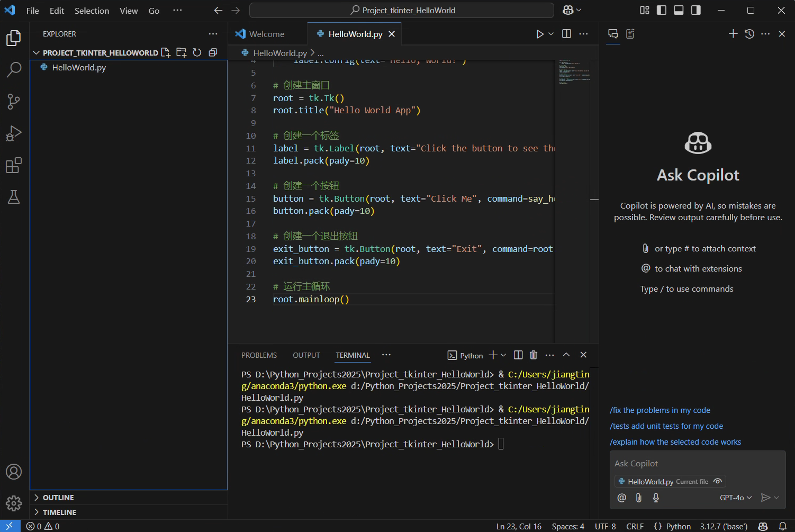The width and height of the screenshot is (795, 532).
Task: Click the New File icon in Explorer
Action: point(166,52)
